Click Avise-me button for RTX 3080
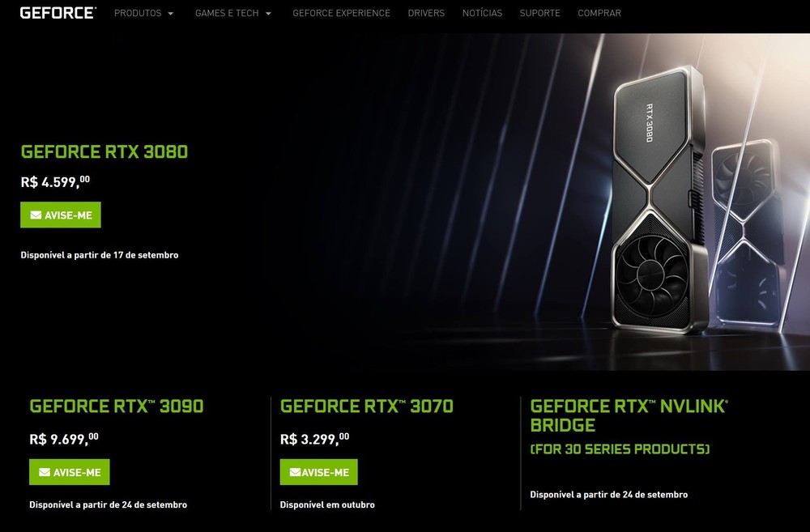The height and width of the screenshot is (532, 810). [61, 215]
